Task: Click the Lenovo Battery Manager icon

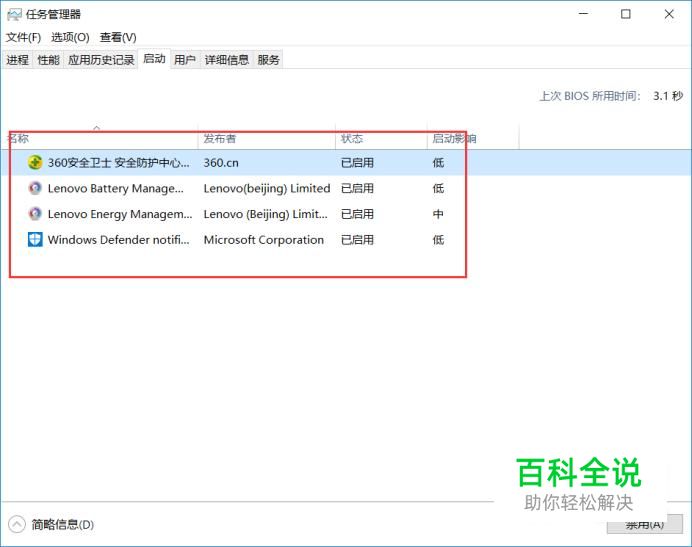Action: pyautogui.click(x=35, y=188)
